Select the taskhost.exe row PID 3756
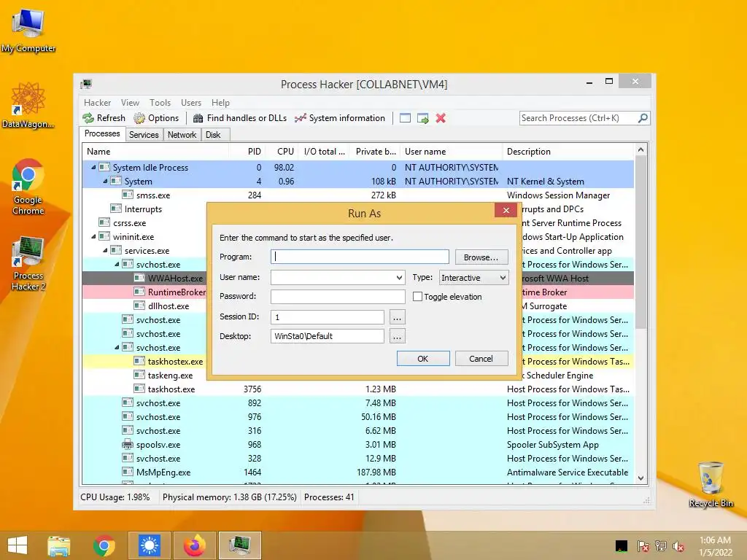The width and height of the screenshot is (747, 560). [x=358, y=389]
